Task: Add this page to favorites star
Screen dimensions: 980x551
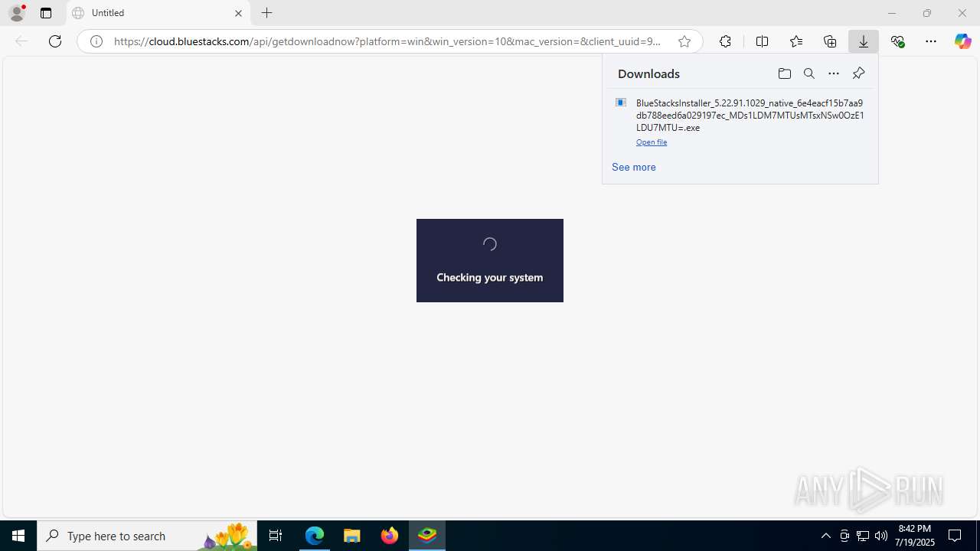Action: [x=684, y=41]
